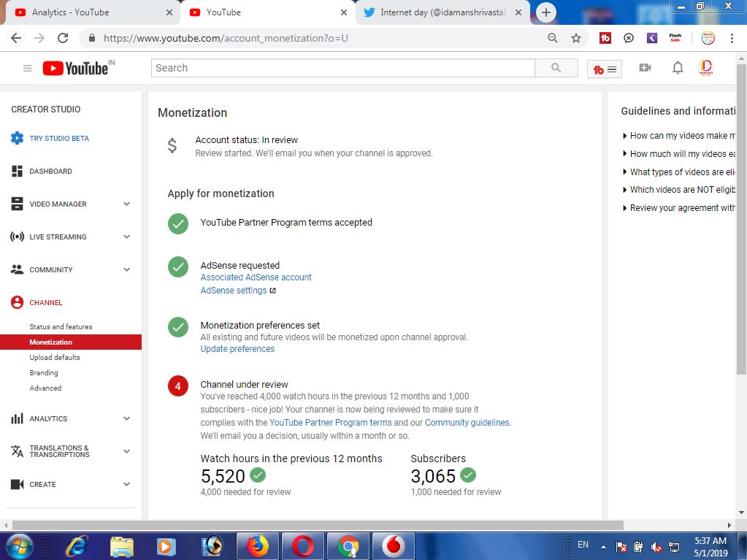Open the purple K extension icon
The image size is (747, 560).
point(652,38)
